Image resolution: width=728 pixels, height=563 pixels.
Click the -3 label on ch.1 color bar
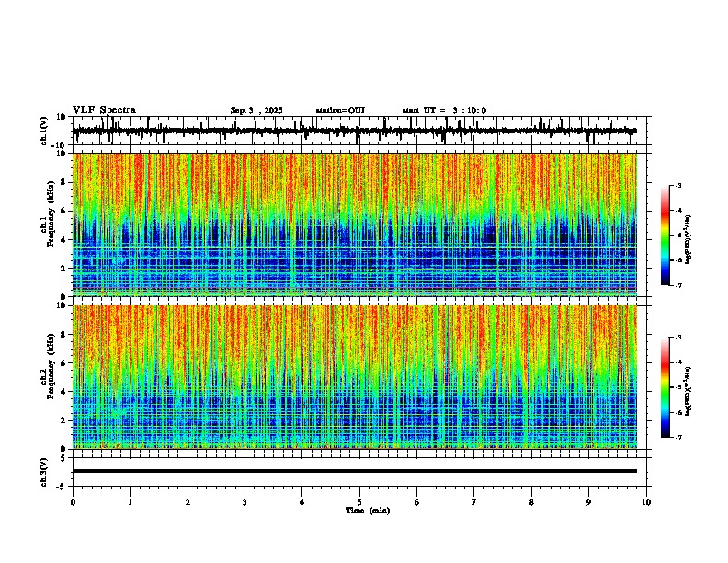pyautogui.click(x=678, y=185)
